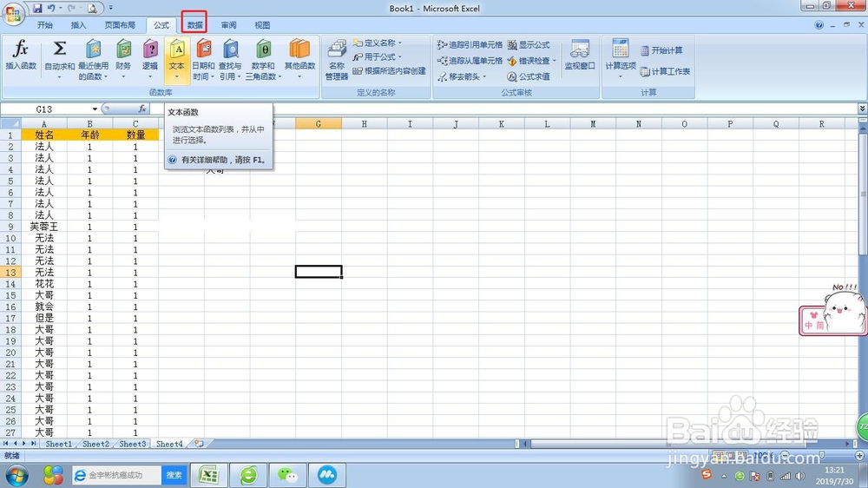Viewport: 868px width, 488px height.
Task: Open Math and Trig functions
Action: click(x=264, y=59)
